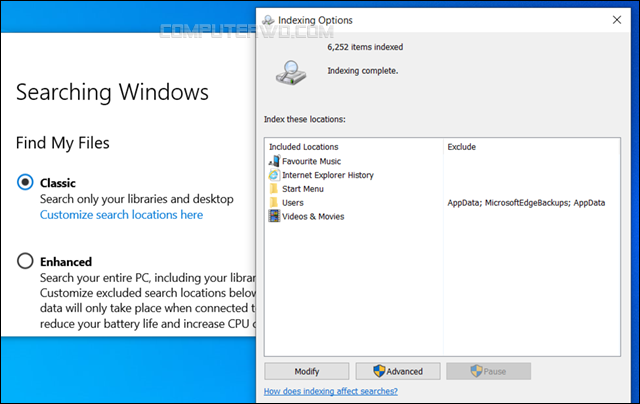Click the Included Locations column header

coord(304,147)
